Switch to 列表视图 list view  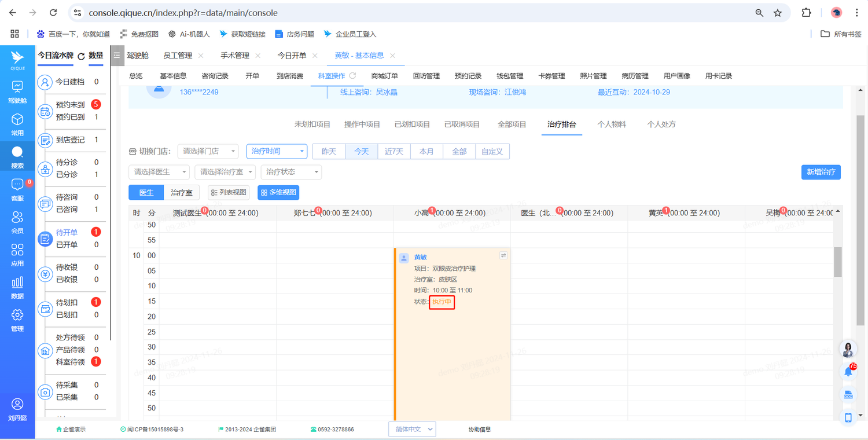229,192
